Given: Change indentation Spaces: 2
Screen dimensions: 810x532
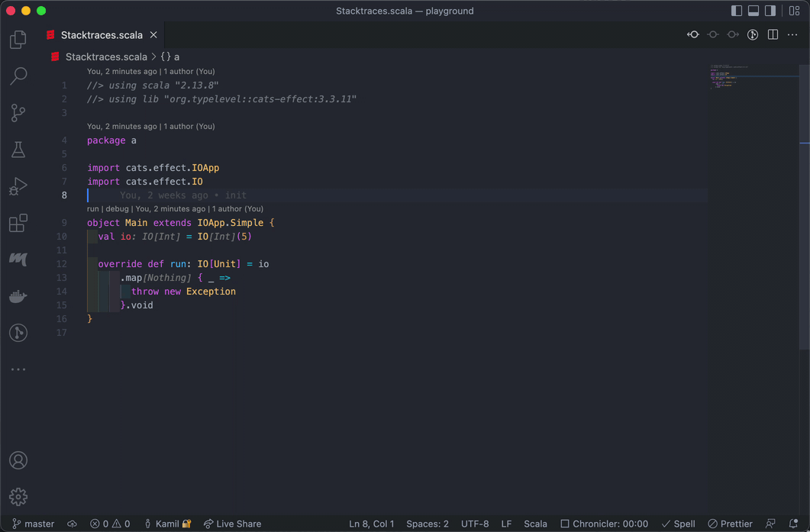Looking at the screenshot, I should [428, 524].
